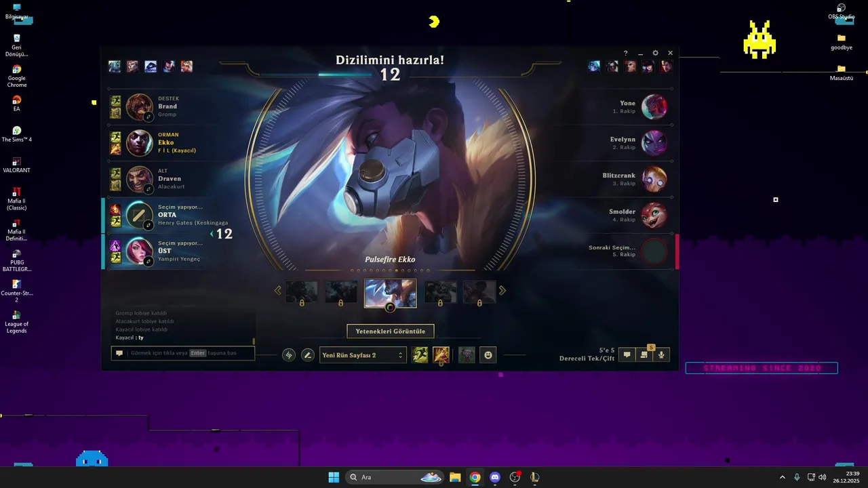Click the Teleport spell in ÜST row
Screen dimensions: 868x488
point(116,245)
